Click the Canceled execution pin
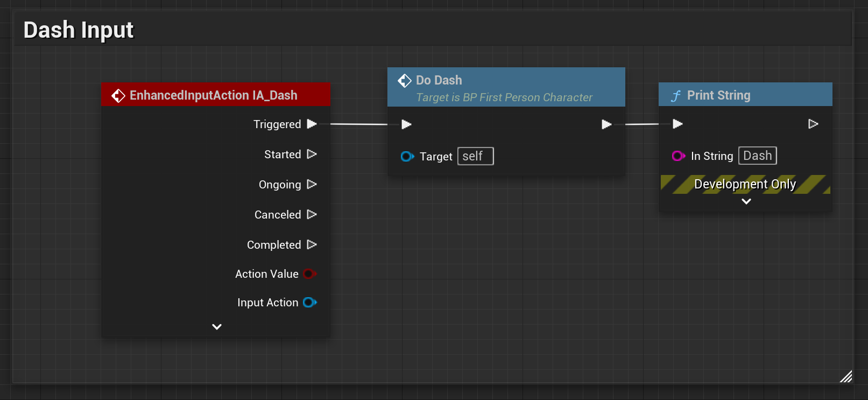Image resolution: width=868 pixels, height=400 pixels. click(312, 215)
